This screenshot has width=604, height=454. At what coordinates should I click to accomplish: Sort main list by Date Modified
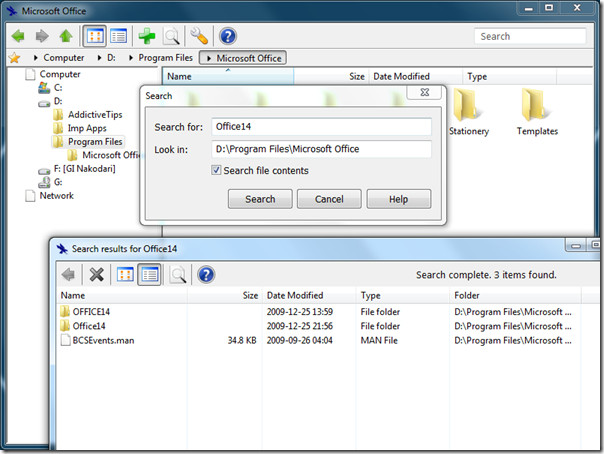coord(416,77)
